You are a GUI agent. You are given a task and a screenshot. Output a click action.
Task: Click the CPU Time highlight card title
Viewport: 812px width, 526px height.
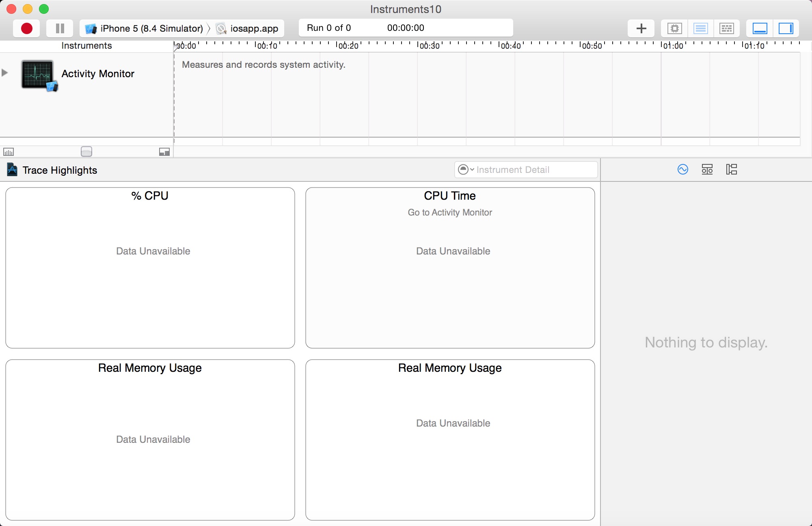click(x=450, y=196)
